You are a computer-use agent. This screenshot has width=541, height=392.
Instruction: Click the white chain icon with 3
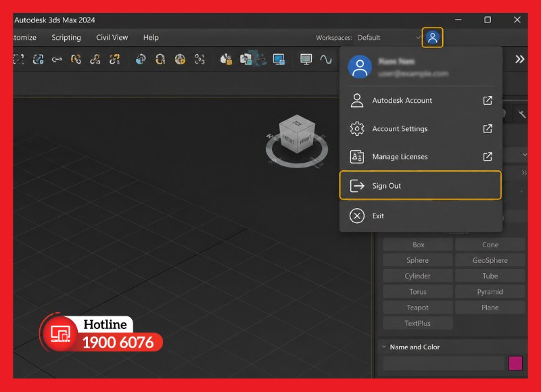95,59
